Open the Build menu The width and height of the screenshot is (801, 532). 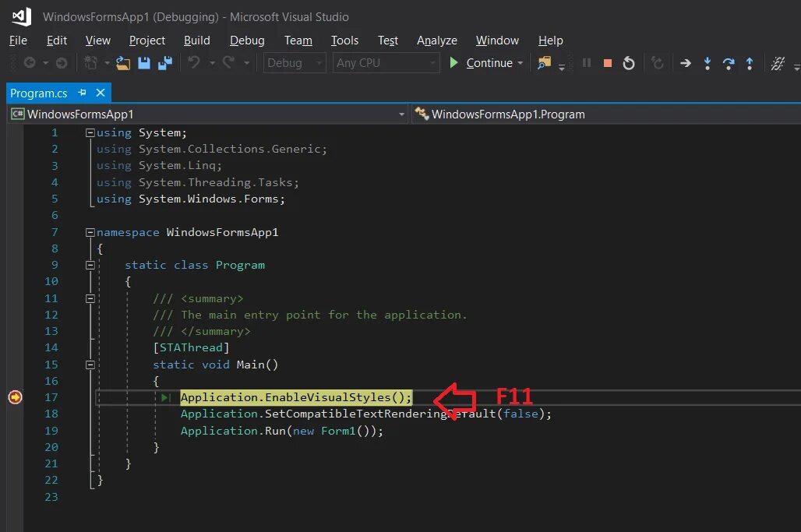point(196,41)
